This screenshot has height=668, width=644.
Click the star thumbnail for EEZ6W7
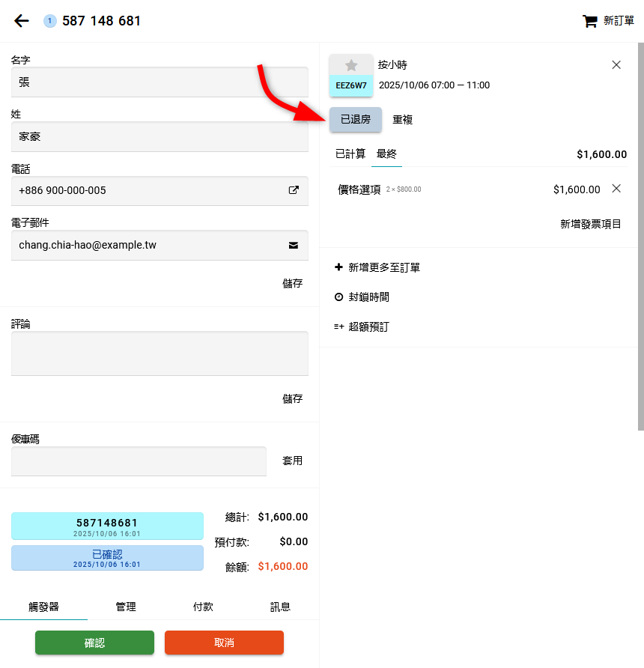click(351, 66)
